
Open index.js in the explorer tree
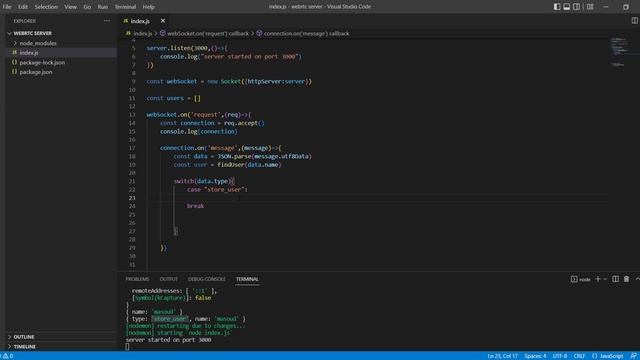(x=29, y=53)
